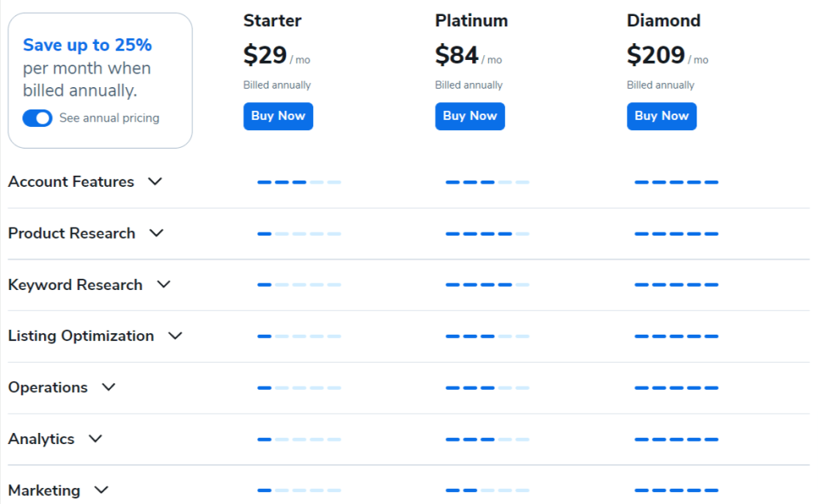
Task: Open the Listing Optimization section label
Action: click(81, 335)
